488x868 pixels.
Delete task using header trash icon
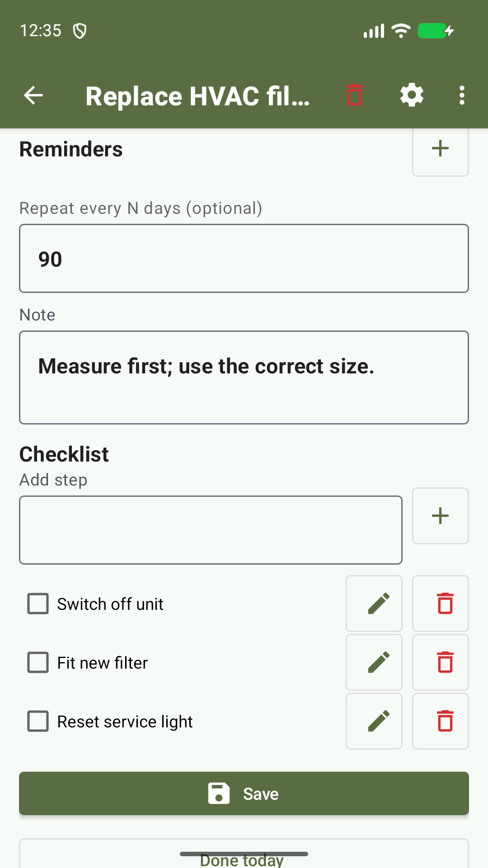pos(355,95)
